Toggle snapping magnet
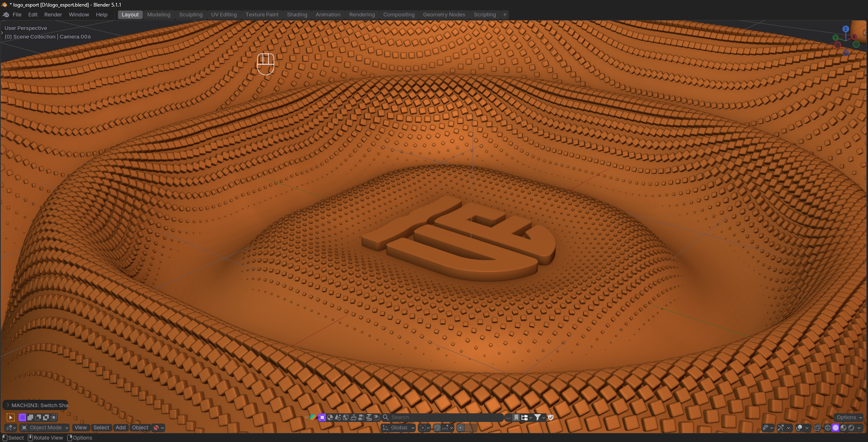Viewport: 868px width, 442px height. [x=437, y=428]
